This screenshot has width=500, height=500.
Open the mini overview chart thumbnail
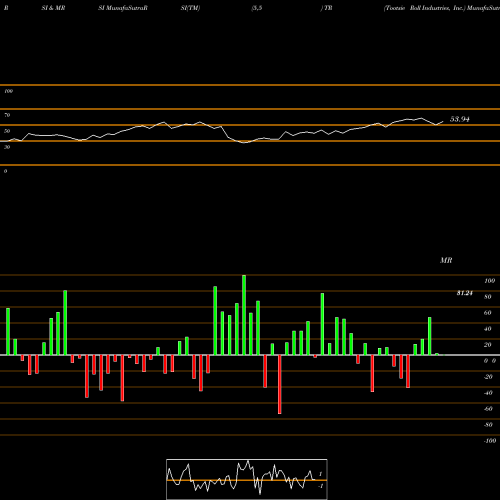click(x=247, y=479)
